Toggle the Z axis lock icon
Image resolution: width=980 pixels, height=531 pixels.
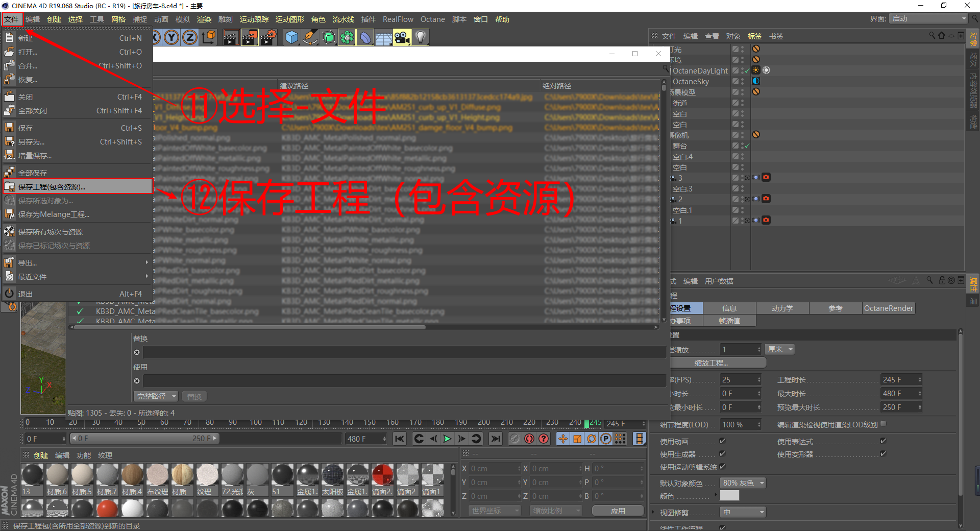click(190, 37)
